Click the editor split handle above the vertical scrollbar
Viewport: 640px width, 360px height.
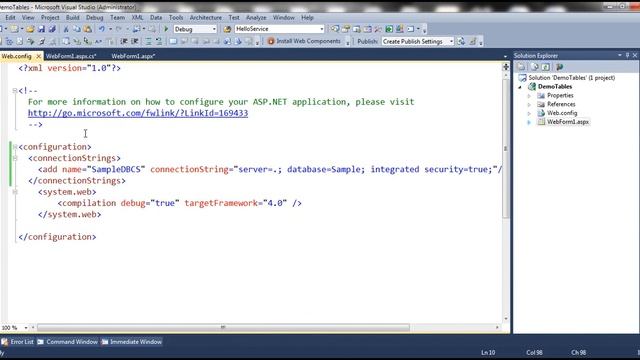coord(506,67)
